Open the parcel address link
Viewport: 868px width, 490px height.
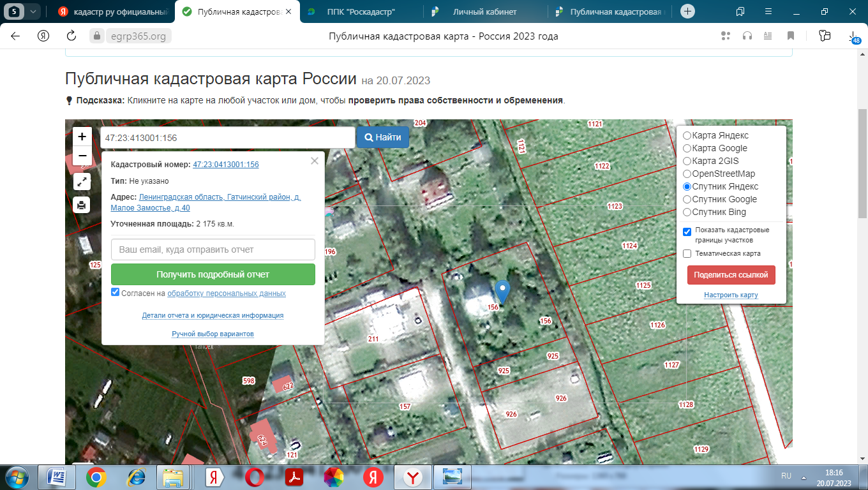coord(206,202)
